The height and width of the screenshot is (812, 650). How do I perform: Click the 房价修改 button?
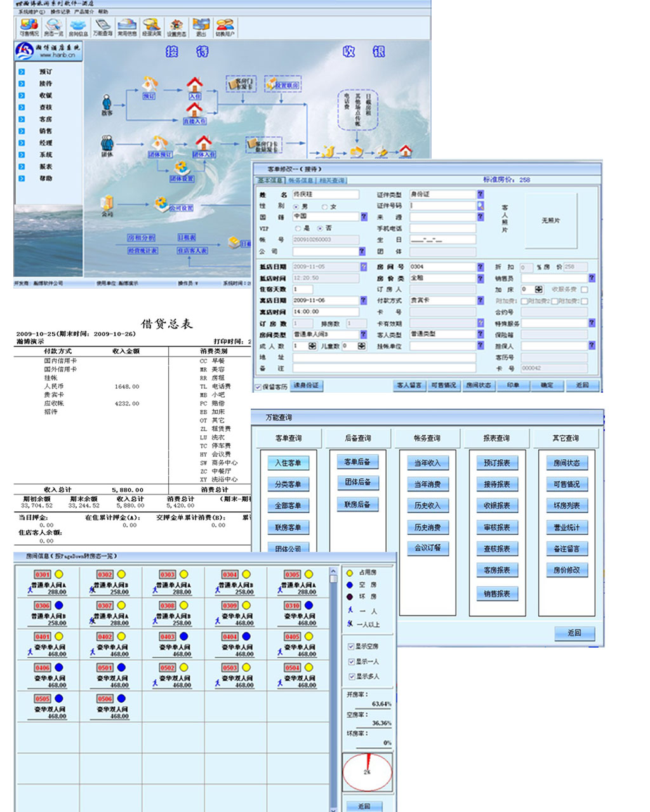tap(567, 570)
